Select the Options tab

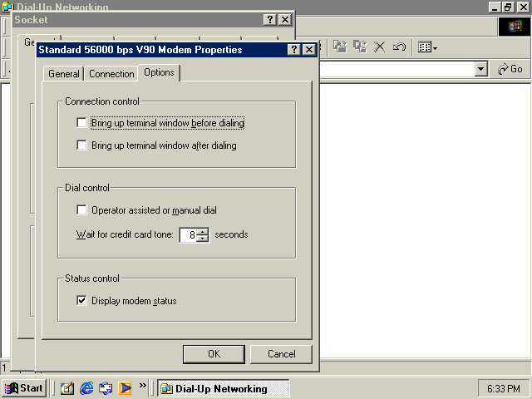159,72
